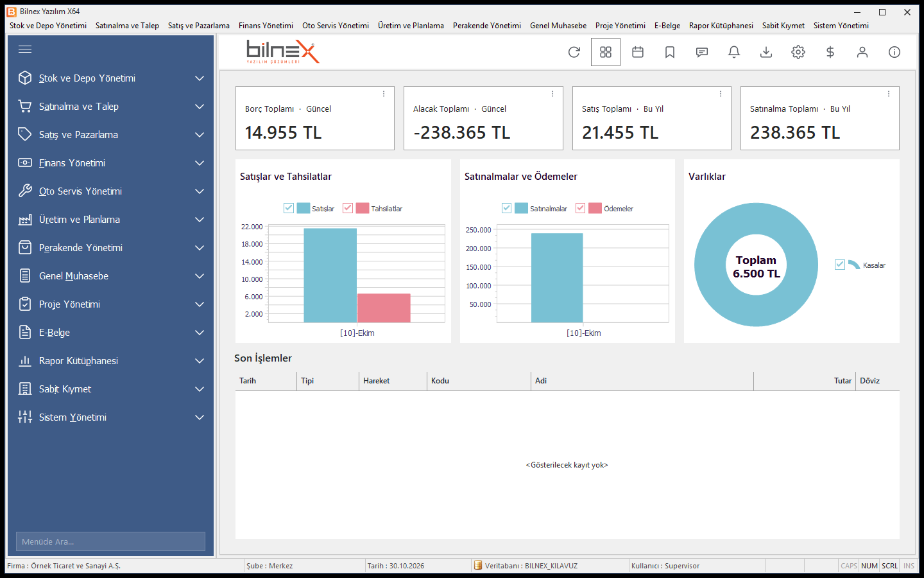
Task: Click the Tarih column header
Action: click(266, 381)
